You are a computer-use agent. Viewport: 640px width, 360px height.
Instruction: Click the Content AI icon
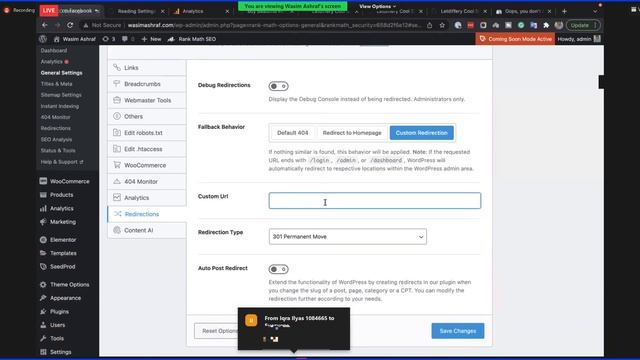pyautogui.click(x=117, y=230)
